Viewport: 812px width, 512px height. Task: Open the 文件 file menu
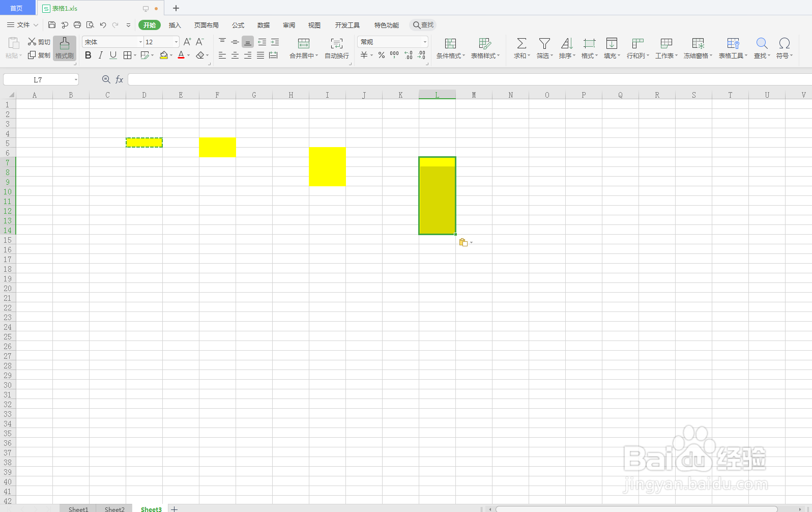click(x=23, y=24)
